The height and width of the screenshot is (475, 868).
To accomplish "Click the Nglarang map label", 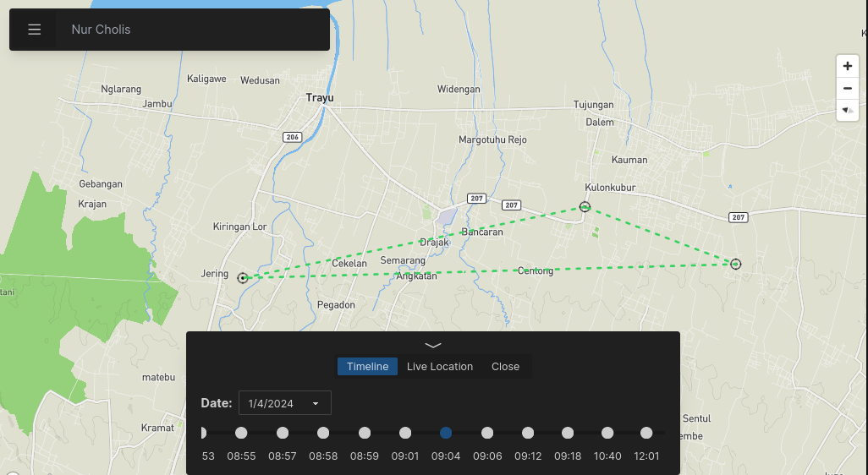I will [x=121, y=89].
